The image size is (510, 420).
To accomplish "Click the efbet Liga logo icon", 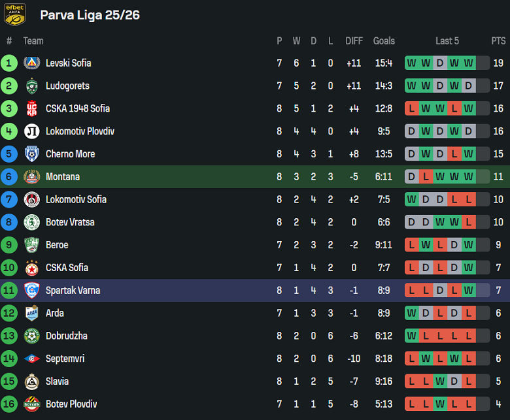I will (15, 14).
